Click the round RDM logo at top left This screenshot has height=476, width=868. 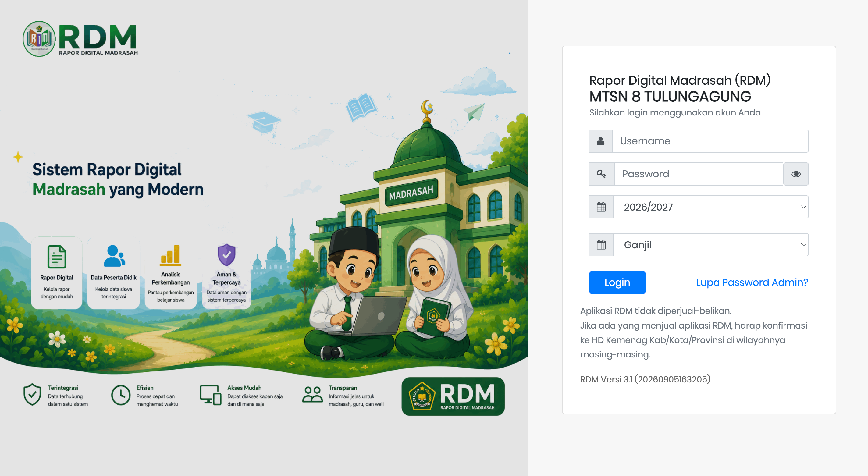coord(39,39)
